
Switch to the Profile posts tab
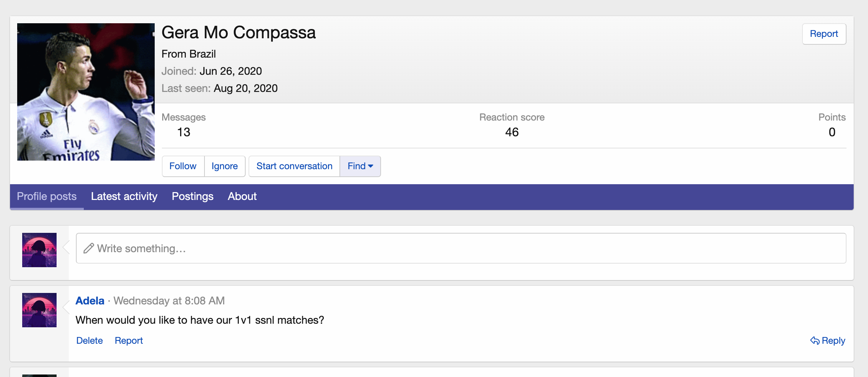tap(47, 196)
